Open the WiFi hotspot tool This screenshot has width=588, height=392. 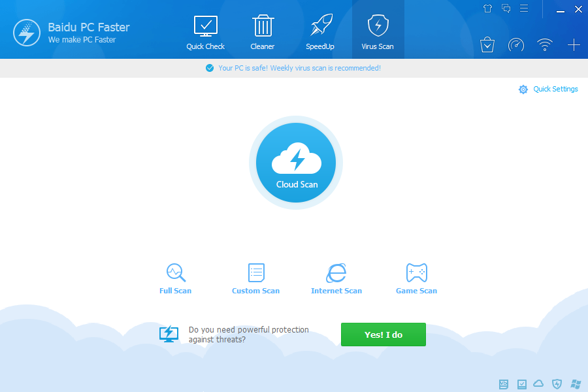point(544,44)
